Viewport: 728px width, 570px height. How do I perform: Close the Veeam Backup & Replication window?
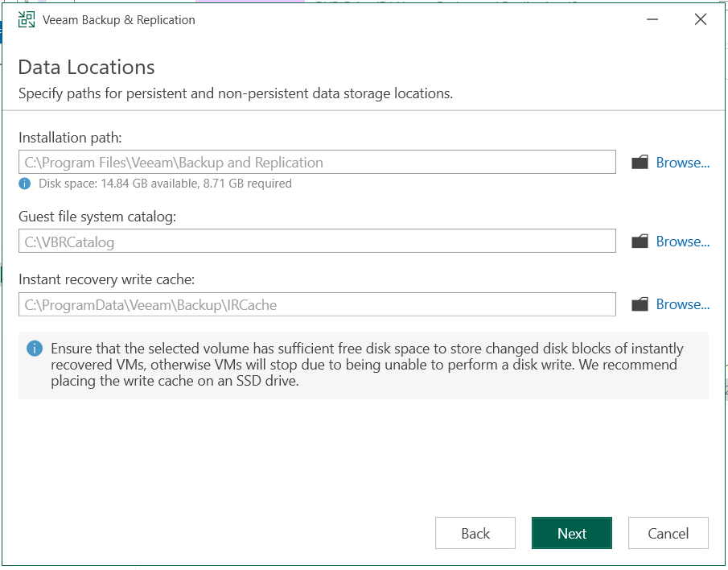pyautogui.click(x=700, y=20)
